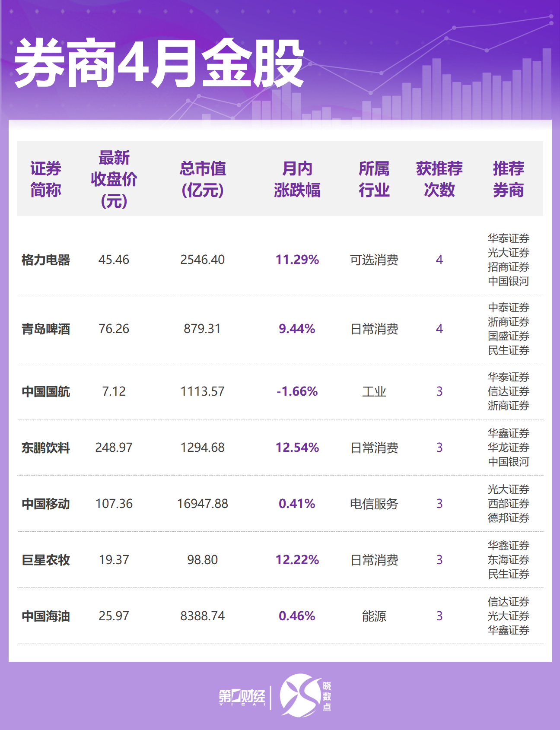Select the 推荐券商 column header
The height and width of the screenshot is (730, 560).
(x=508, y=179)
